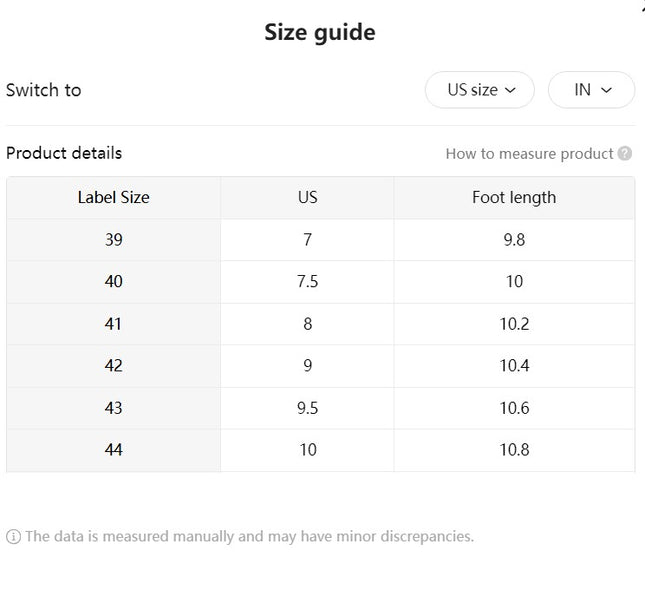The height and width of the screenshot is (603, 645).
Task: Click label size 39 row cell
Action: [114, 239]
